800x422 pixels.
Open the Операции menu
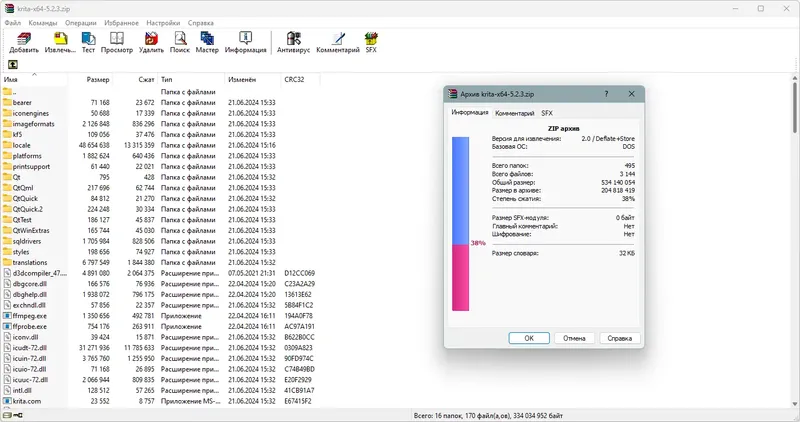point(81,23)
